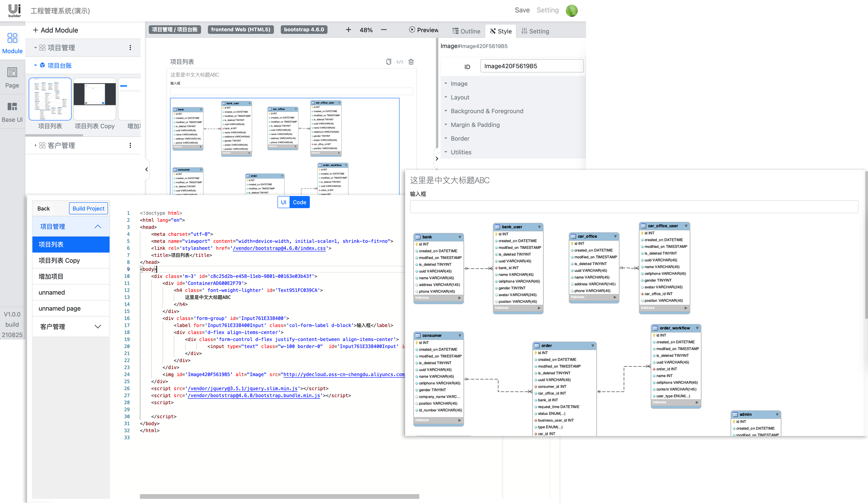Select the 项目列表 Copy page thumbnail
The height and width of the screenshot is (503, 868).
(x=94, y=99)
